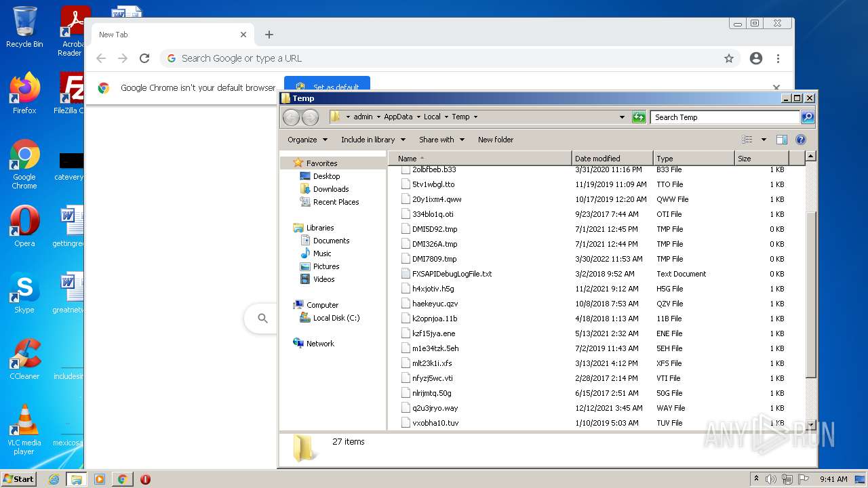Click the Explorer Back navigation button
The width and height of the screenshot is (868, 488).
point(292,117)
